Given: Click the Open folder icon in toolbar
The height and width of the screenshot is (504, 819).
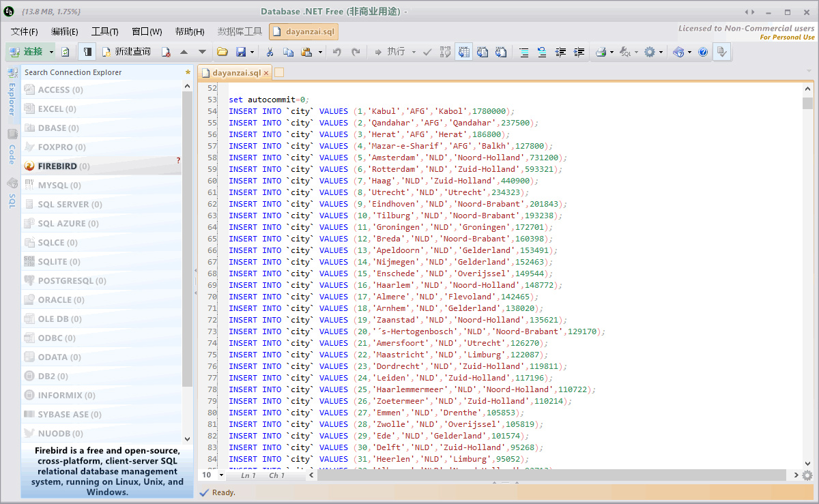Looking at the screenshot, I should [x=223, y=52].
